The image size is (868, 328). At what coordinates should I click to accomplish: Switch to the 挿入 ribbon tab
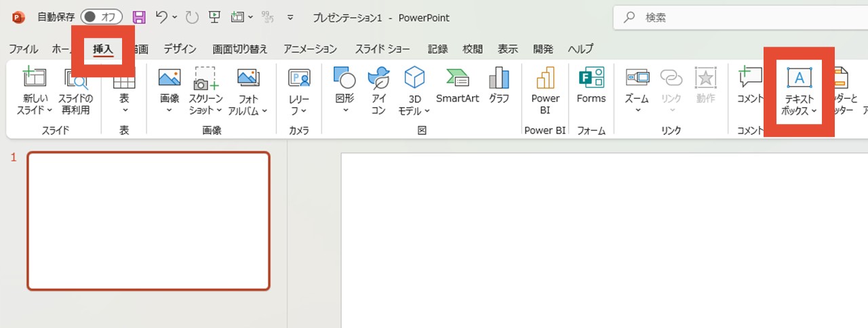103,49
